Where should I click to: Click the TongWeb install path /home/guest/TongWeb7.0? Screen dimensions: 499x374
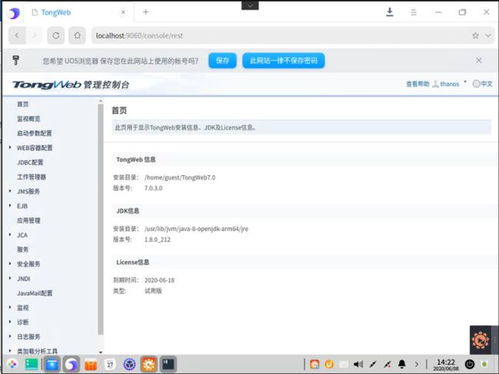(x=180, y=177)
